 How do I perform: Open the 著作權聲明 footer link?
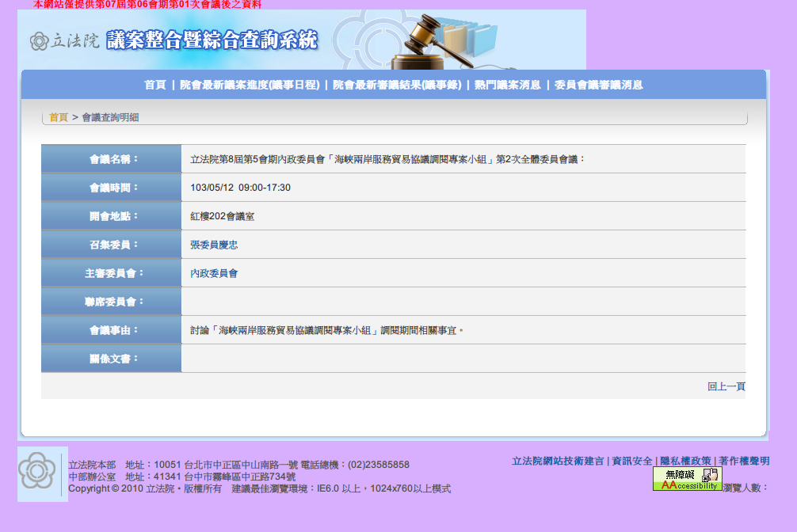point(744,461)
